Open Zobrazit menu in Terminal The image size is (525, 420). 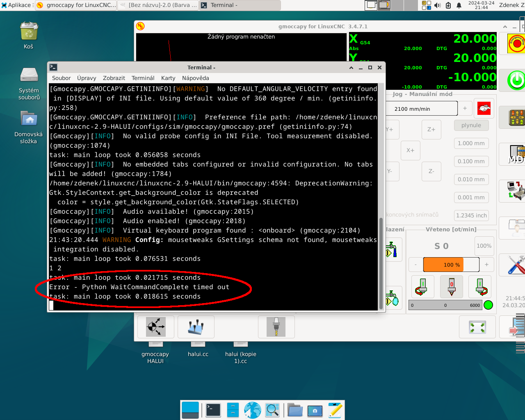click(114, 78)
